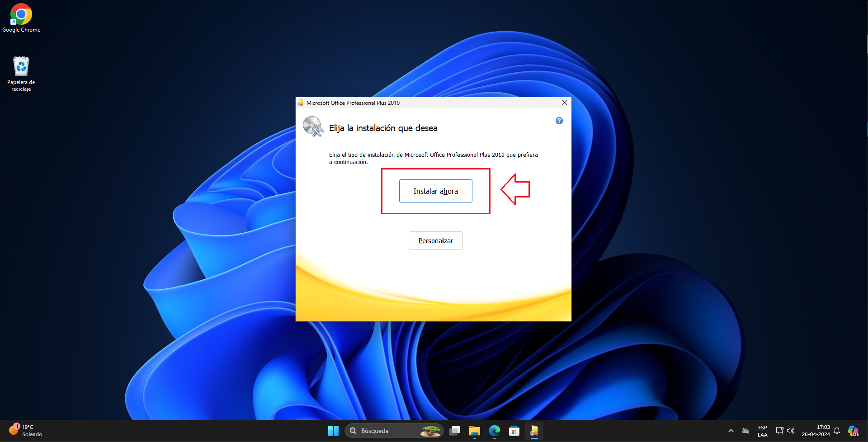Open the Copilot preview taskbar icon

click(x=853, y=431)
